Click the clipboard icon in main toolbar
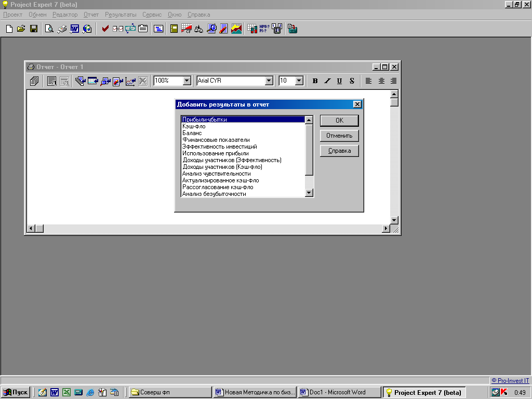Image resolution: width=532 pixels, height=399 pixels. (x=143, y=29)
